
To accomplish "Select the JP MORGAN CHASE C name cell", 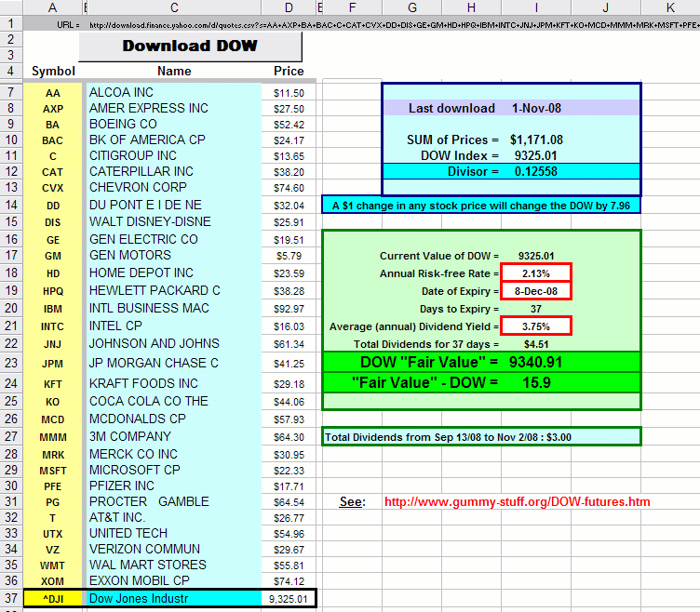I will tap(174, 363).
